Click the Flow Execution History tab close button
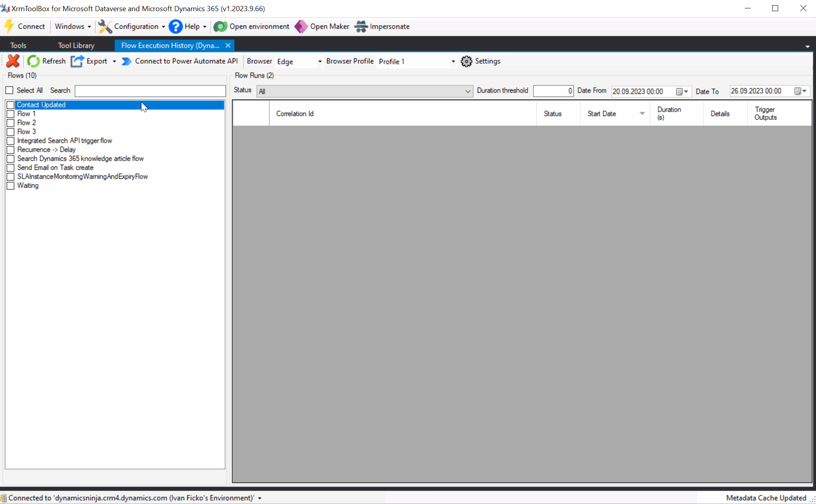Image resolution: width=816 pixels, height=504 pixels. click(x=228, y=45)
